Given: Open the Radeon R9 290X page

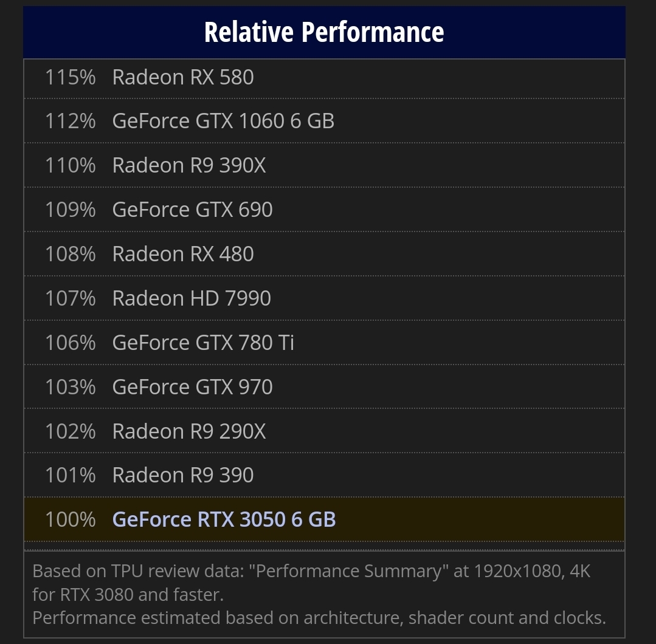Looking at the screenshot, I should [188, 431].
